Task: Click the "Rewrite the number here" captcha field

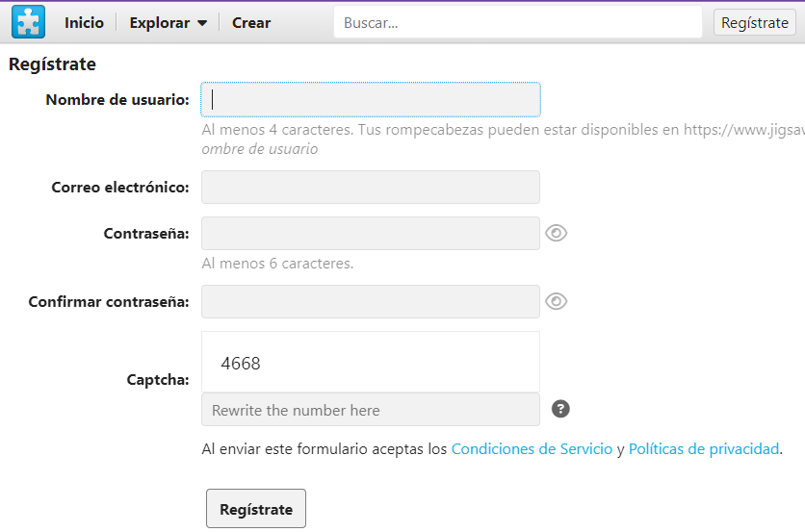Action: click(x=371, y=410)
